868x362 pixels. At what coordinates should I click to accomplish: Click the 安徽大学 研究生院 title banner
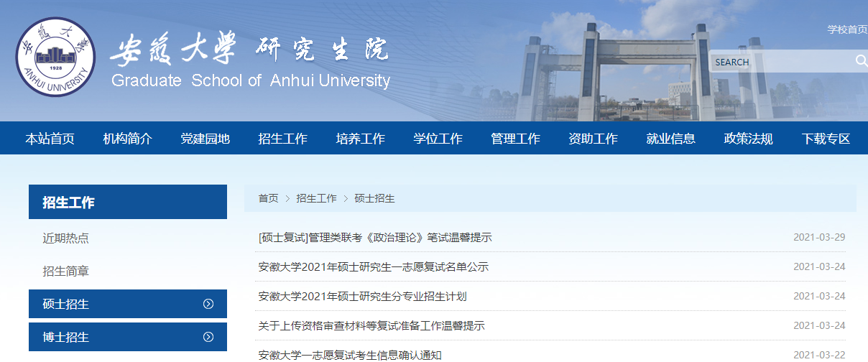click(x=249, y=50)
